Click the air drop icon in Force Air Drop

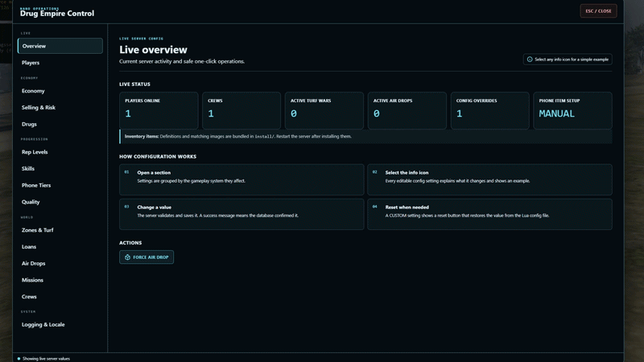pyautogui.click(x=127, y=257)
